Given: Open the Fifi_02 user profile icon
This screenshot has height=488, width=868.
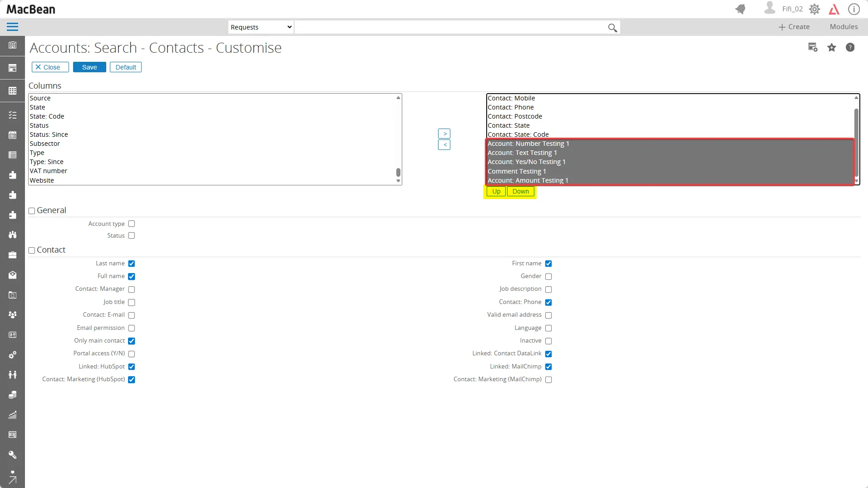Looking at the screenshot, I should coord(769,8).
